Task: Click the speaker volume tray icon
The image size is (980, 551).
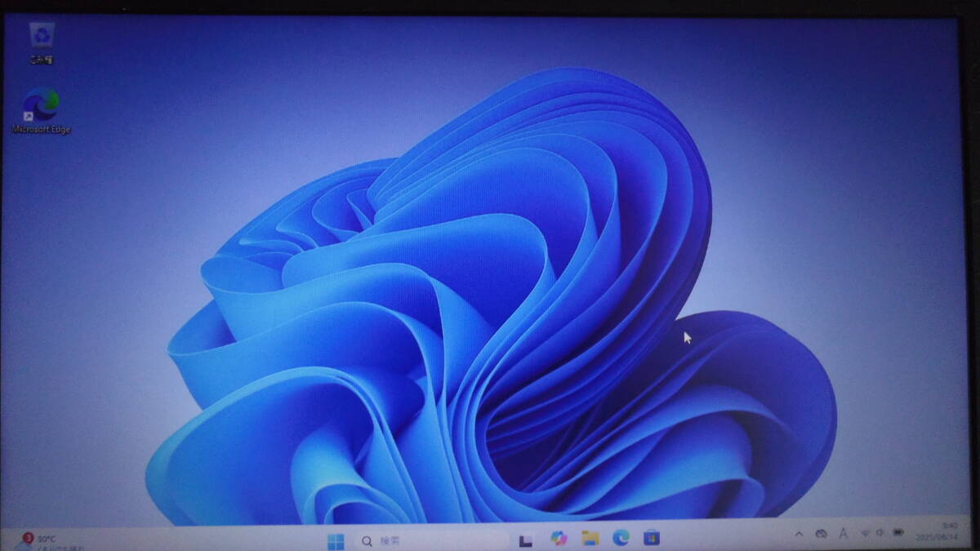Action: pos(880,532)
